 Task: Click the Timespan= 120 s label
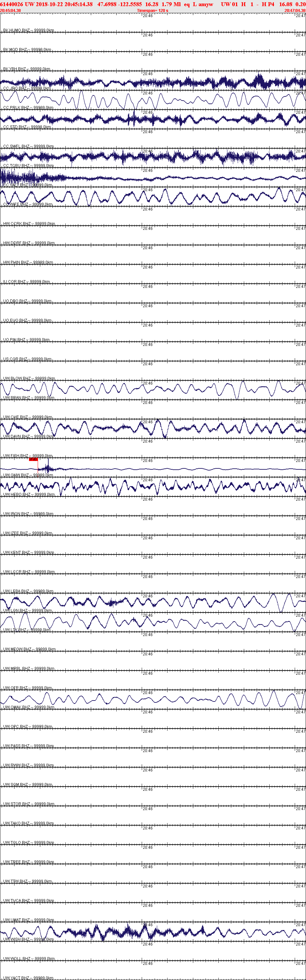(152, 10)
